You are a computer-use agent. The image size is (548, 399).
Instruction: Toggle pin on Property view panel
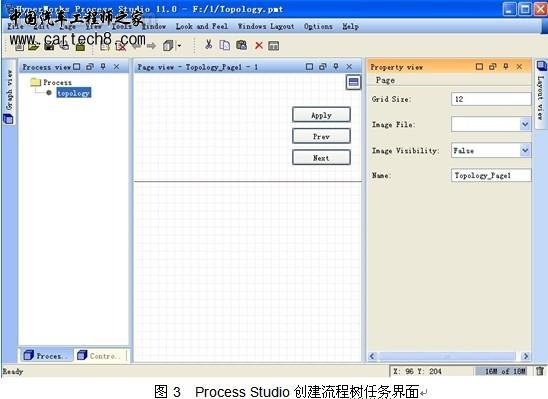coord(506,66)
